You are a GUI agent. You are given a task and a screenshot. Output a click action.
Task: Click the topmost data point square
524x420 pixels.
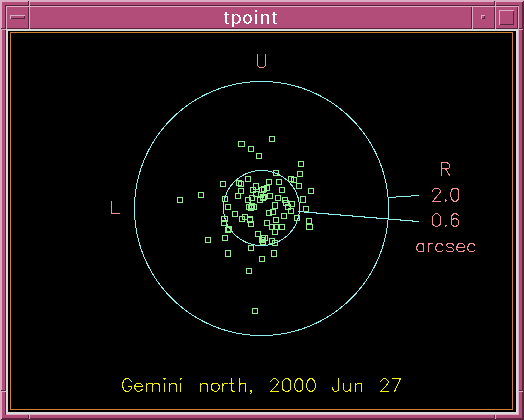[x=272, y=139]
